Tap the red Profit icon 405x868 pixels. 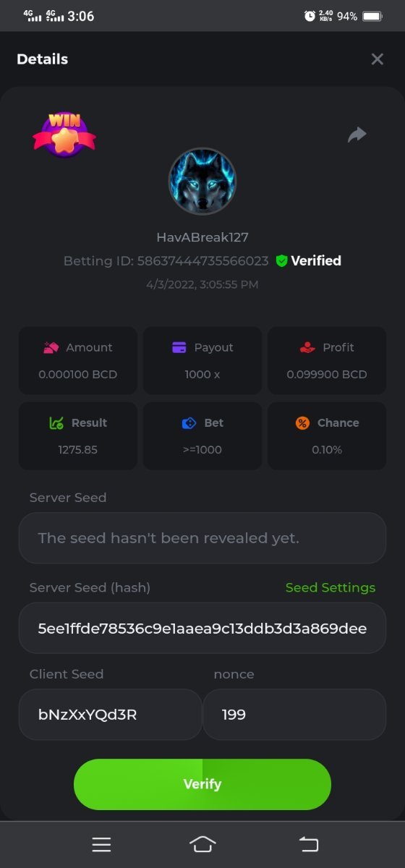click(x=307, y=347)
